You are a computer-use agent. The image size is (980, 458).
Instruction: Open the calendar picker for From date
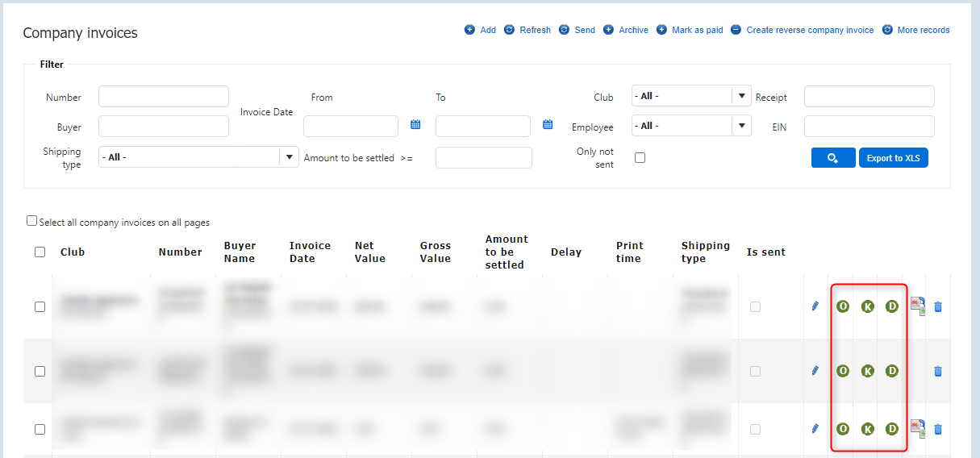[415, 125]
